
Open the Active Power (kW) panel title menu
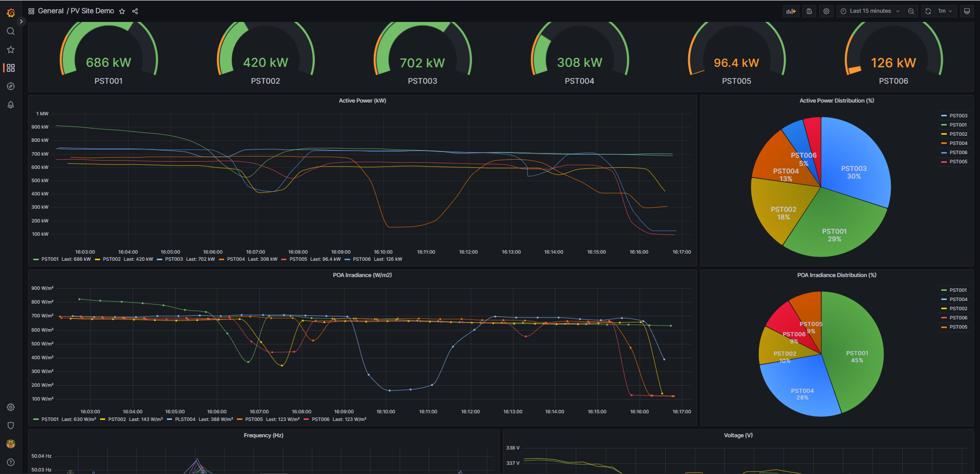coord(362,101)
